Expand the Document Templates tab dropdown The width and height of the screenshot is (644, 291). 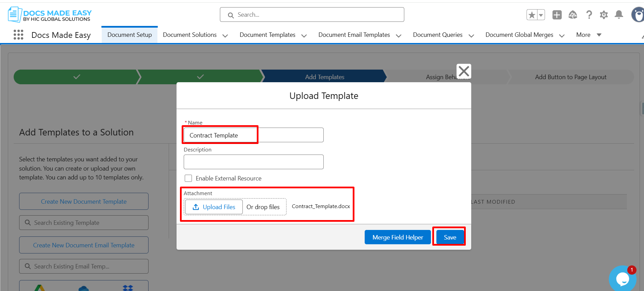304,35
